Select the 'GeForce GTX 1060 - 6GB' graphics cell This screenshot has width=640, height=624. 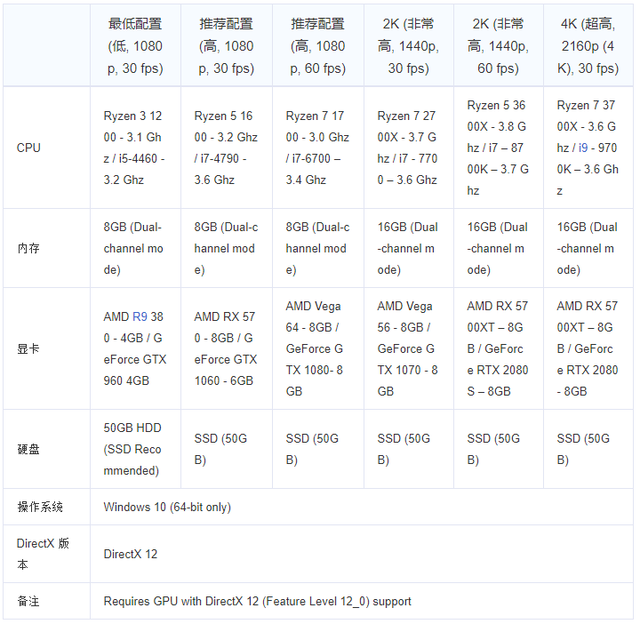point(227,349)
